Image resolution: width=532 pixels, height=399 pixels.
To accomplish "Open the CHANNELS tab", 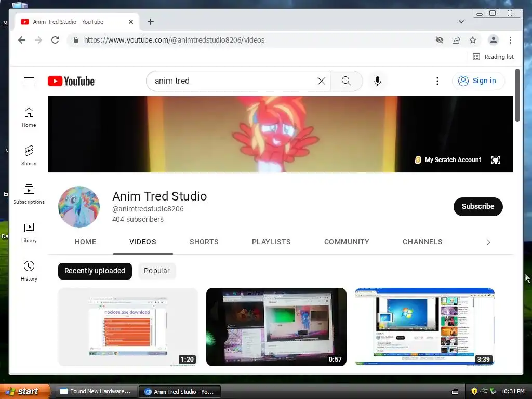I will click(x=422, y=242).
